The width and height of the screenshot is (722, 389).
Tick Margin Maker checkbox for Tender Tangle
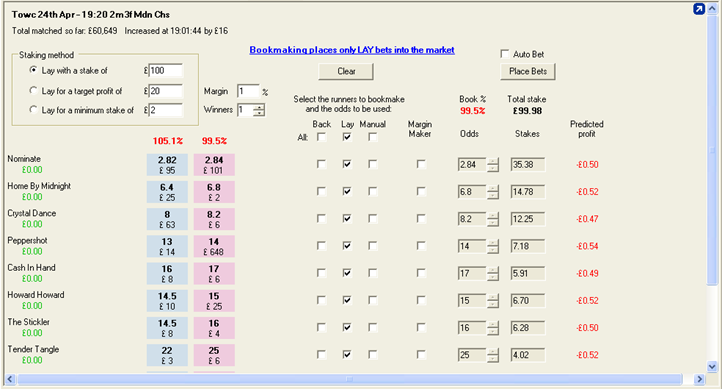point(421,354)
